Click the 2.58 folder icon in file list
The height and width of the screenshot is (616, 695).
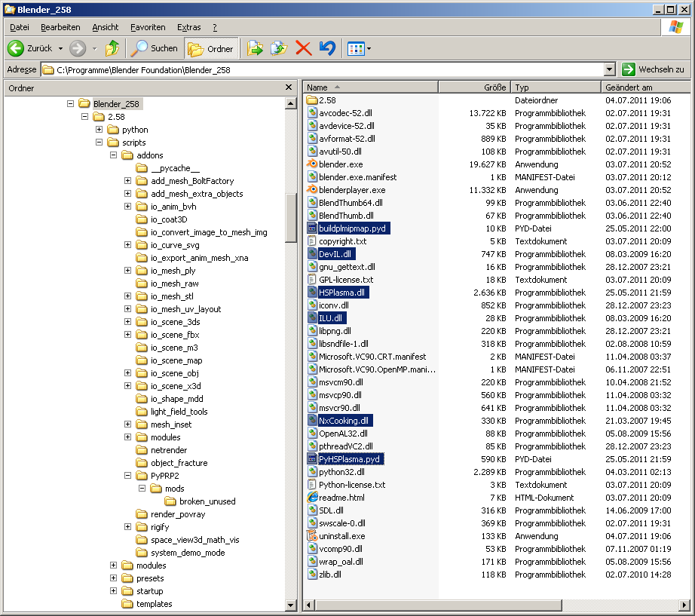pos(312,100)
